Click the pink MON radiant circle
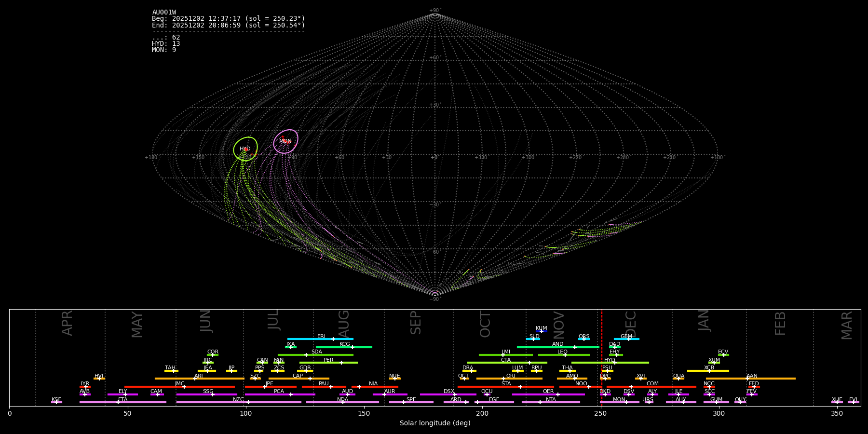This screenshot has height=434, width=868. click(x=285, y=141)
